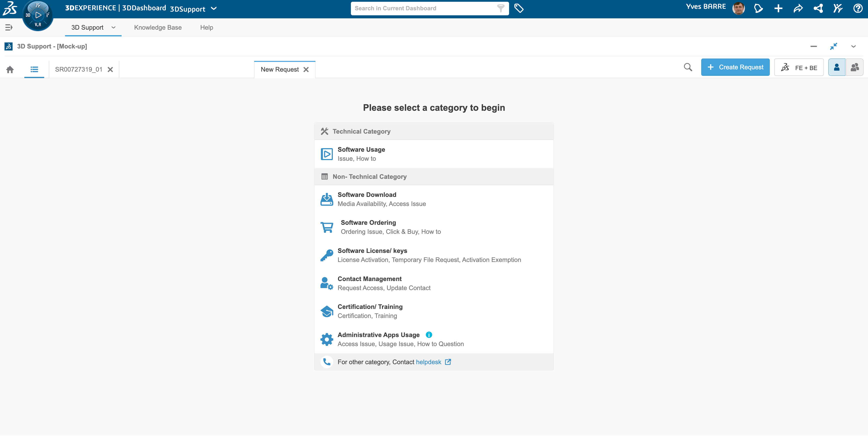This screenshot has height=437, width=868.
Task: Click the plus add icon in header
Action: point(778,9)
